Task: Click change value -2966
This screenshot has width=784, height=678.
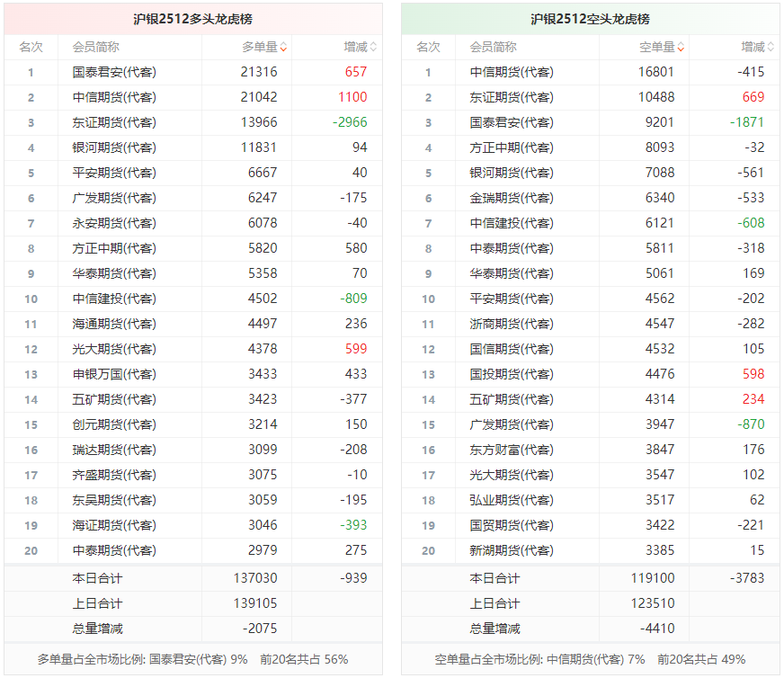Action: pyautogui.click(x=350, y=122)
